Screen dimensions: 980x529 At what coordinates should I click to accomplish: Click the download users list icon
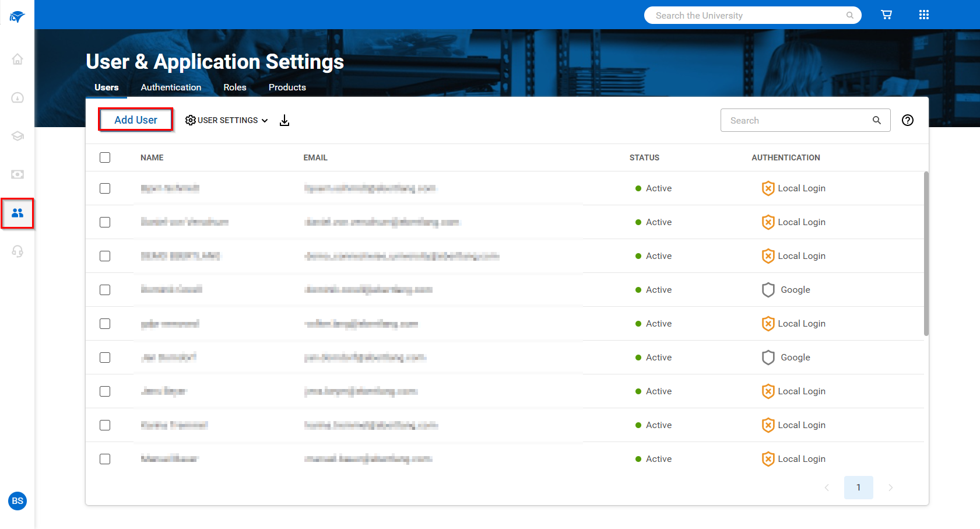(x=284, y=120)
